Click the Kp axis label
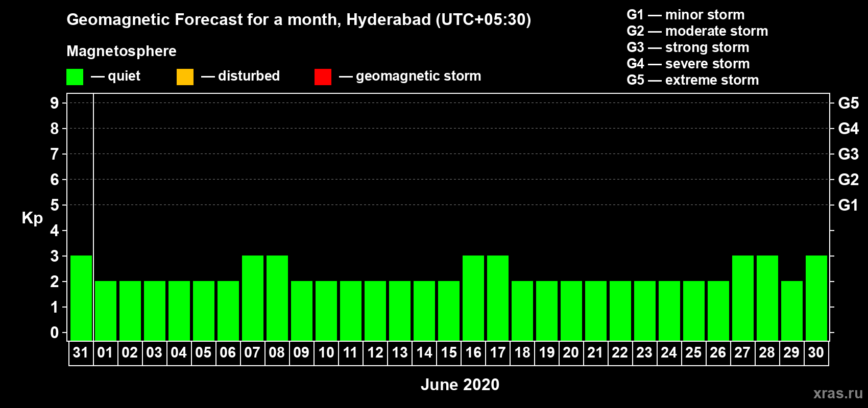The image size is (868, 408). coord(32,218)
